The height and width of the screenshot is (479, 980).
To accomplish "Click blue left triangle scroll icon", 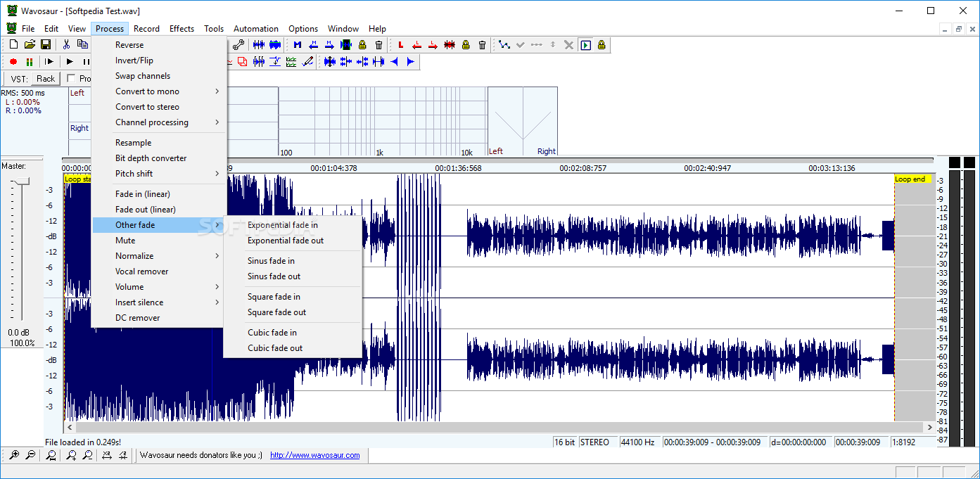I will point(395,62).
